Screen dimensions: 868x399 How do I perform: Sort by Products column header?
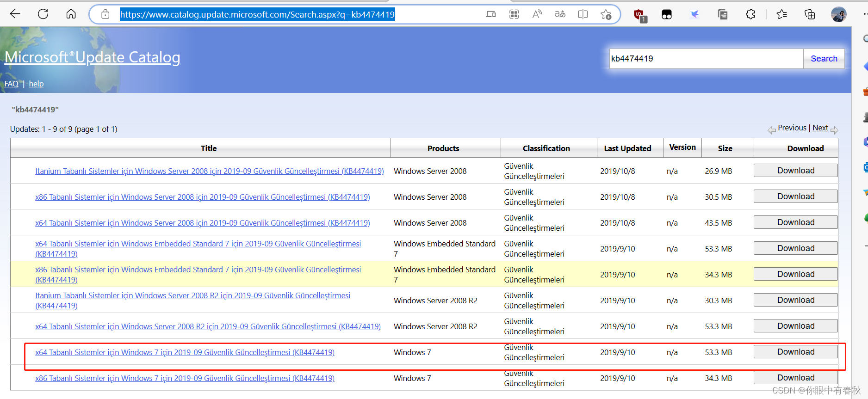pyautogui.click(x=443, y=148)
